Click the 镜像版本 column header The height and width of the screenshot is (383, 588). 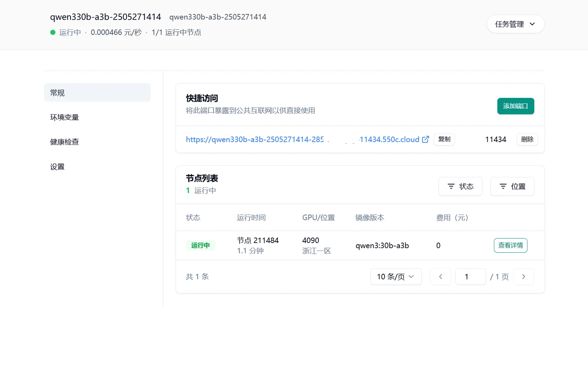(370, 218)
